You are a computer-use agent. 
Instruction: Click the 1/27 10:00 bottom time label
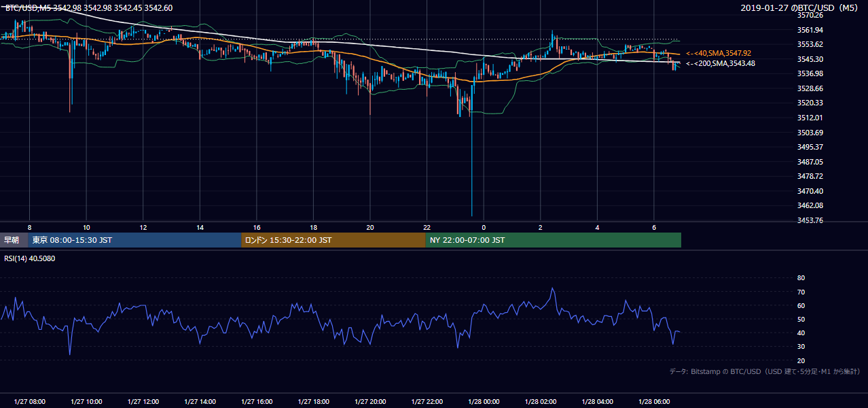coord(86,401)
